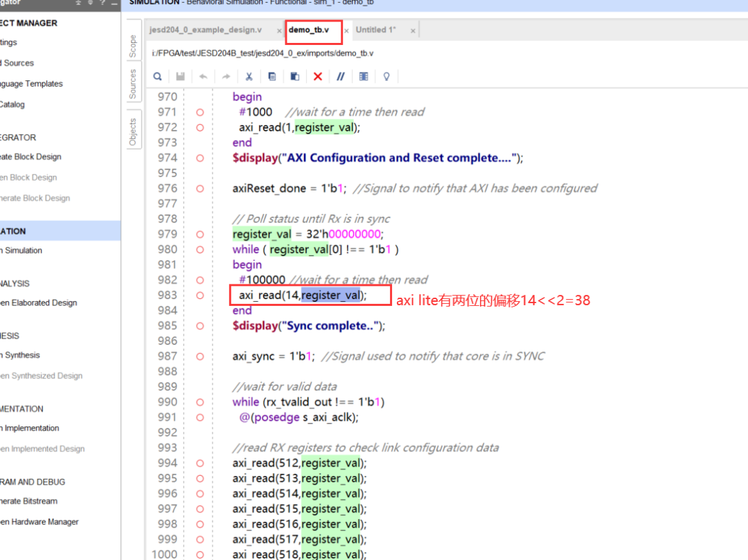Click the red X Delete icon
Viewport: 748px width, 560px height.
point(318,76)
